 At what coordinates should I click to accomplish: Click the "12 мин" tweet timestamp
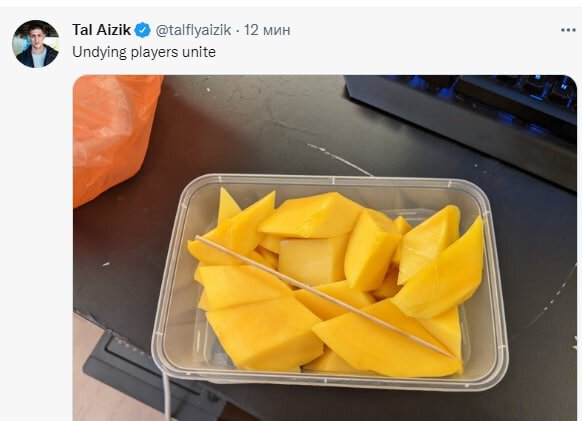pos(267,30)
